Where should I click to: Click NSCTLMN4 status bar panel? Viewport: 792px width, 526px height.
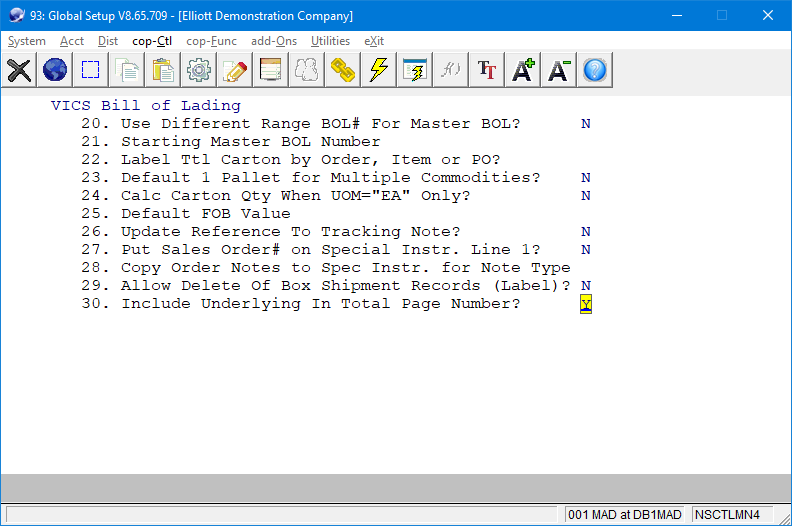click(727, 514)
